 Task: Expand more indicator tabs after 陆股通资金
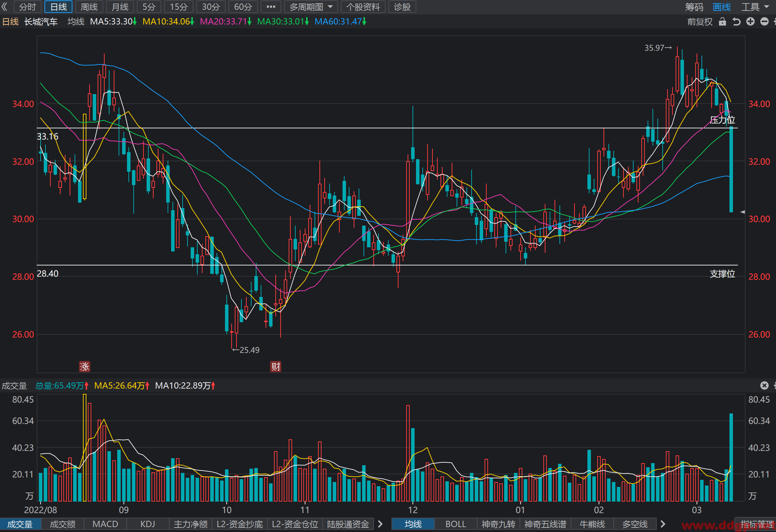click(380, 524)
